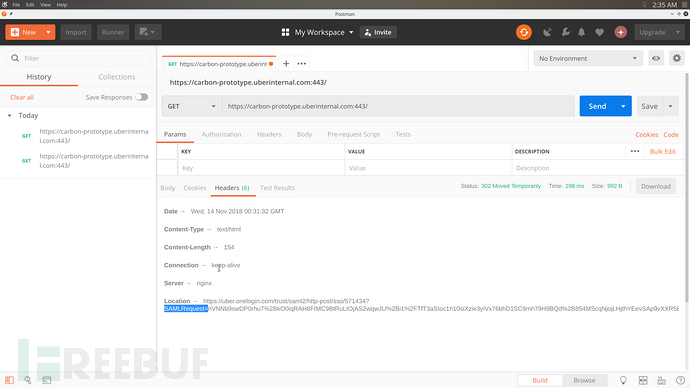Screen dimensions: 690x388
Task: Add a new request tab
Action: tap(286, 64)
